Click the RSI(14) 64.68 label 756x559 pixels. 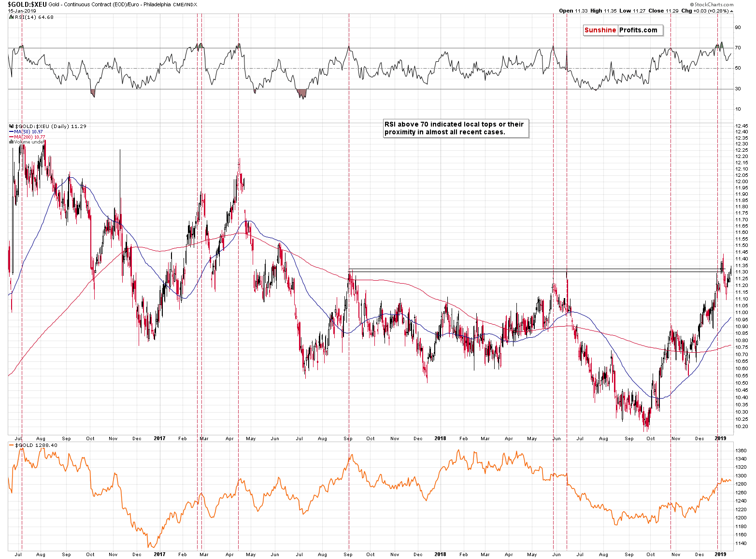(34, 17)
